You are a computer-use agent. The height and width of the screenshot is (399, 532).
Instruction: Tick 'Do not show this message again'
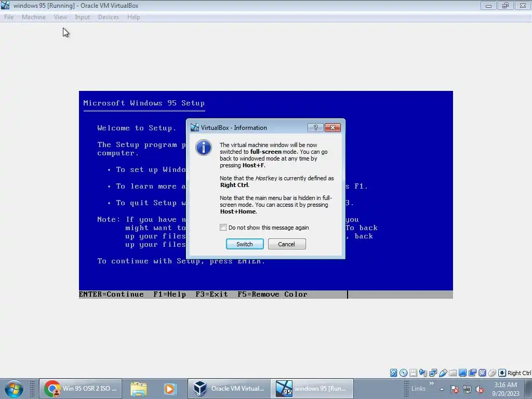[223, 228]
